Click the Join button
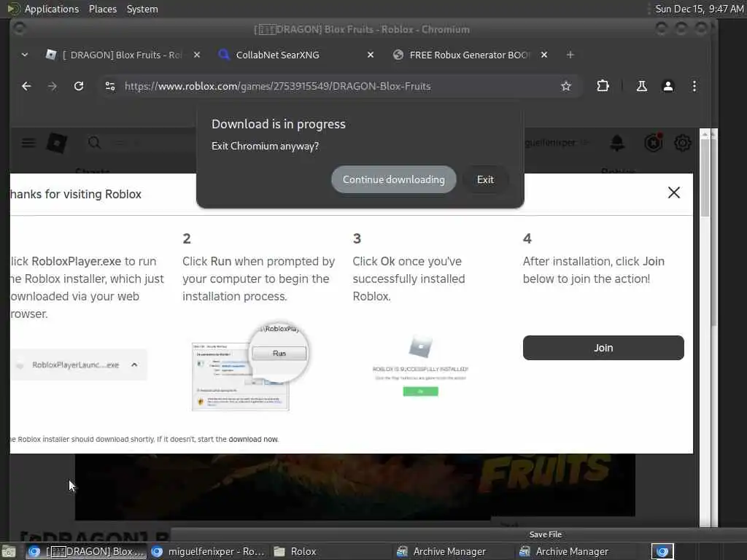The image size is (747, 560). coord(603,348)
